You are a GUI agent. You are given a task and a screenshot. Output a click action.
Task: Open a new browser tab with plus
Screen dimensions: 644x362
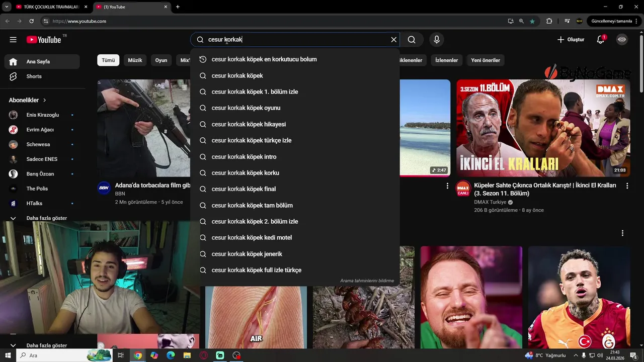pyautogui.click(x=178, y=7)
